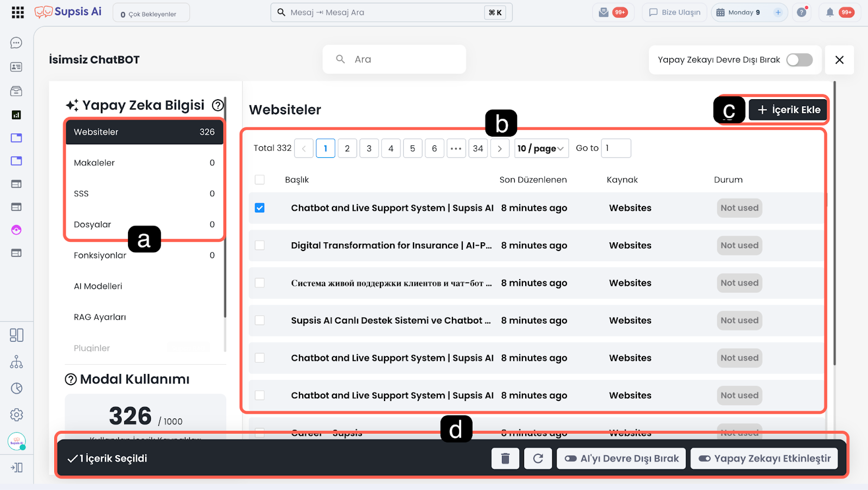Click the info icon beside Yapay Zeka Bilgisi
868x490 pixels.
(218, 105)
